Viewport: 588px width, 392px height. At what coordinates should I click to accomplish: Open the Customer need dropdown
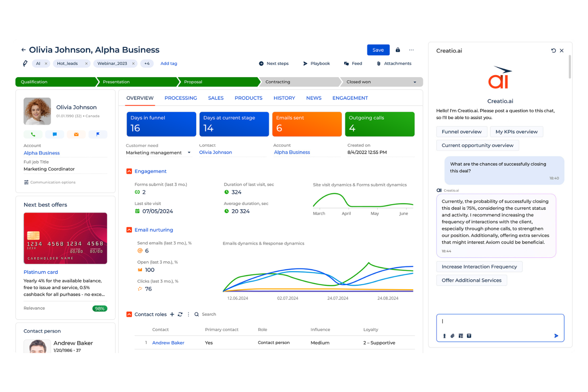(x=188, y=153)
